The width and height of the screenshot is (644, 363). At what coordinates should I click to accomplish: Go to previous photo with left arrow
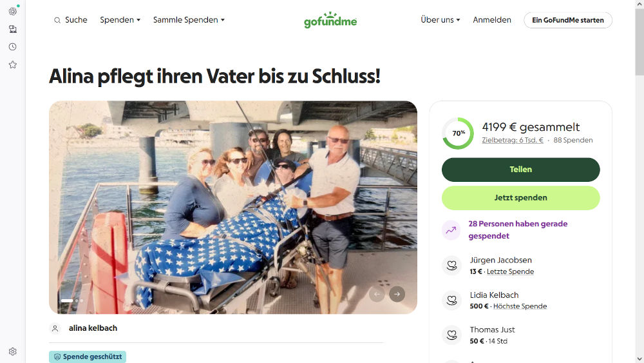(377, 294)
